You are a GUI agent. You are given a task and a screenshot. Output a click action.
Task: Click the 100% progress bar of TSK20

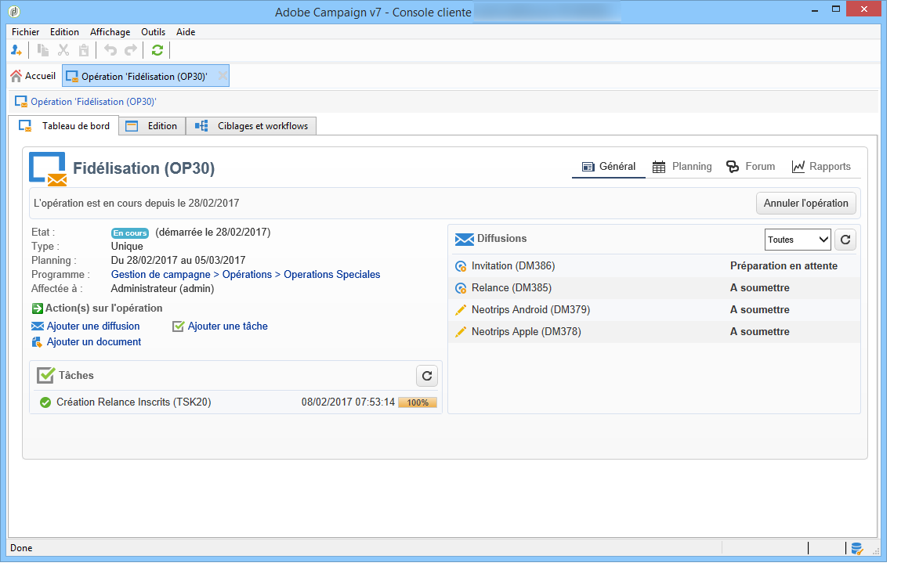[417, 402]
